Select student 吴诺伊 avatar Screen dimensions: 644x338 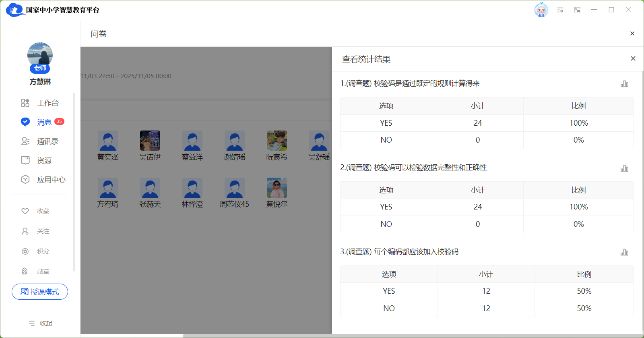tap(150, 141)
